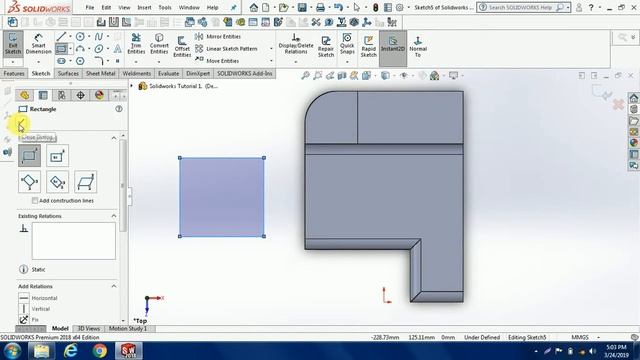Open the Trim Entities tool
Image resolution: width=640 pixels, height=360 pixels.
click(136, 44)
